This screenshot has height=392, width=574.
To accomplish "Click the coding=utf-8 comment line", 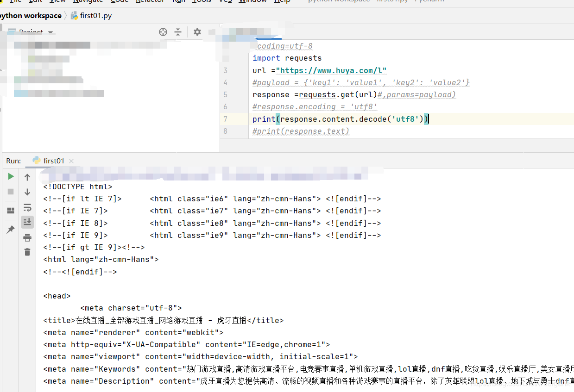I will [285, 46].
